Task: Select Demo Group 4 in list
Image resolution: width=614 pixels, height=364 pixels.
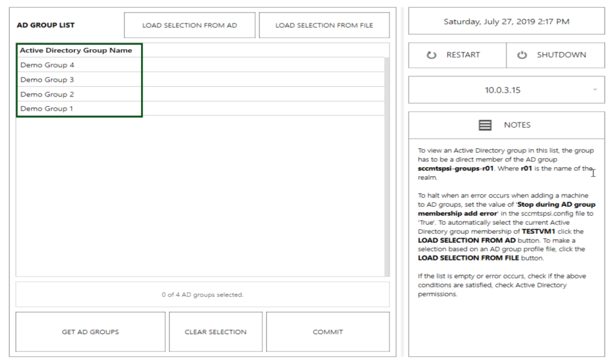Action: 47,65
